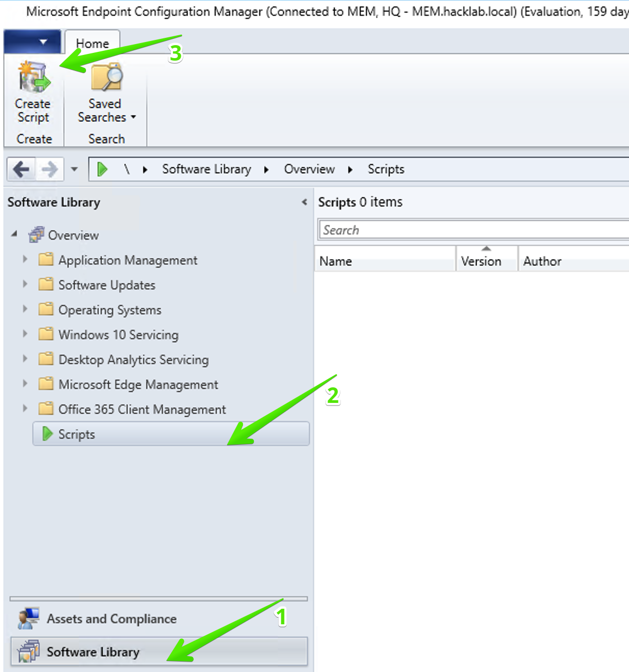Viewport: 629px width, 672px height.
Task: Open the blue application menu dropdown
Action: 32,41
